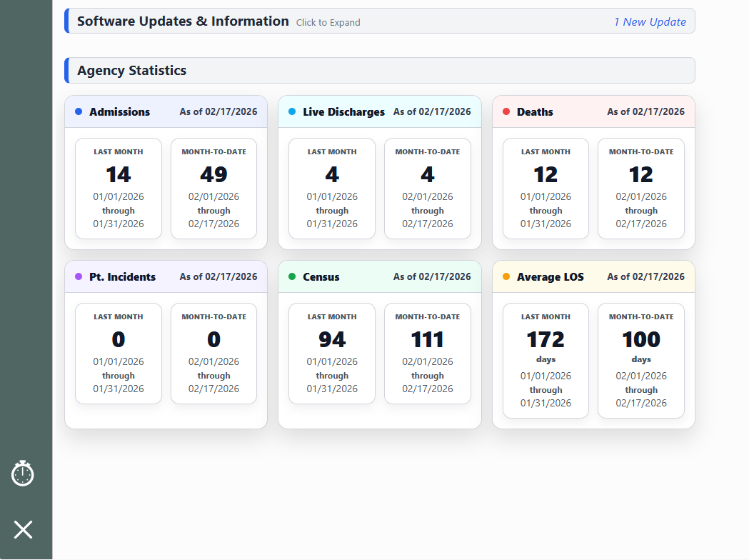Click LAST MONTH label in Admissions card
The width and height of the screenshot is (749, 560).
point(119,152)
